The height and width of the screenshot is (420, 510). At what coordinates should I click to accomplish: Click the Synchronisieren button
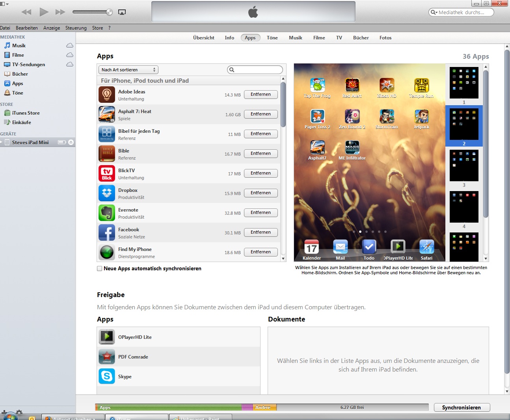(462, 407)
